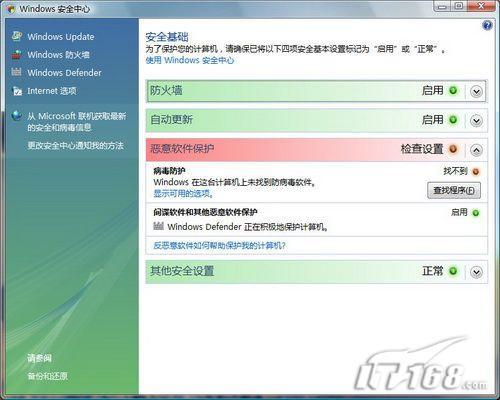This screenshot has width=500, height=400.
Task: Open help via blue question mark icon
Action: coord(487,25)
